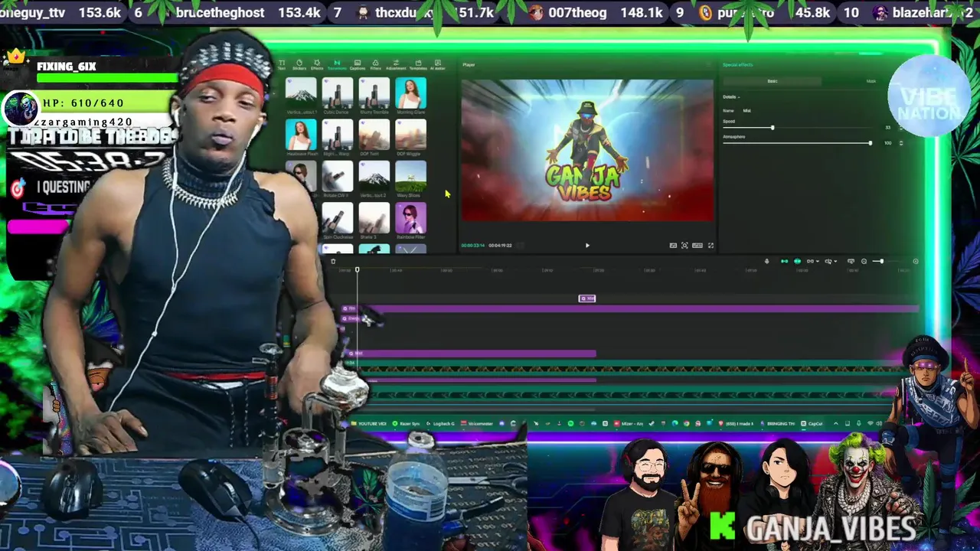This screenshot has width=980, height=551.
Task: Open YOUTUBE VIDEO folder in the taskbar
Action: point(368,423)
